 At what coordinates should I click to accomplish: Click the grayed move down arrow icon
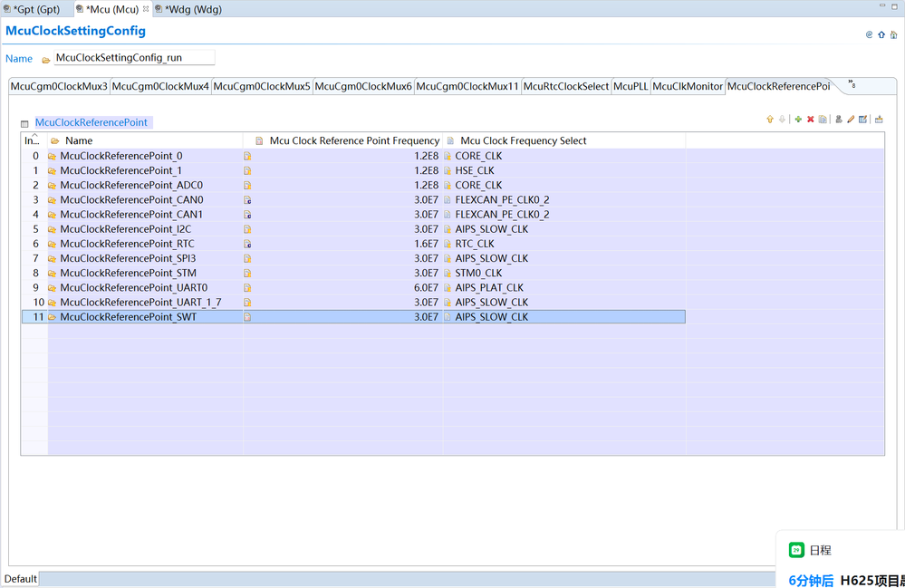pos(782,120)
